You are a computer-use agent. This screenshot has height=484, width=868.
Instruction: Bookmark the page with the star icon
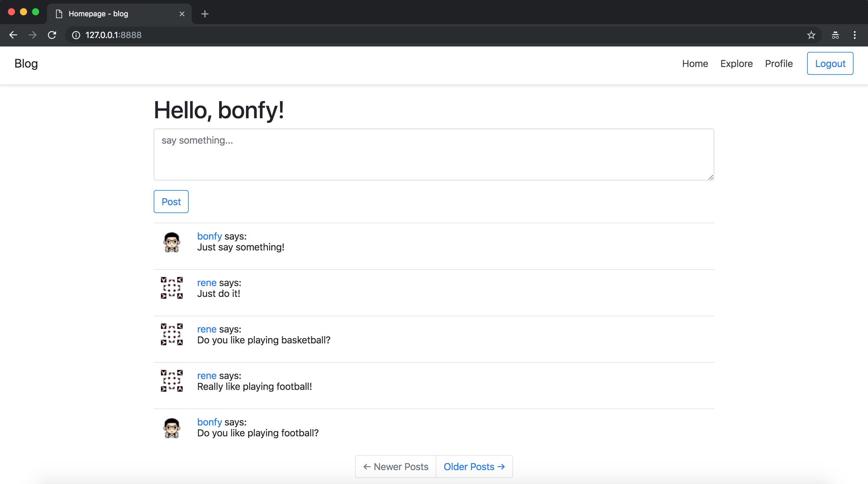pyautogui.click(x=811, y=35)
